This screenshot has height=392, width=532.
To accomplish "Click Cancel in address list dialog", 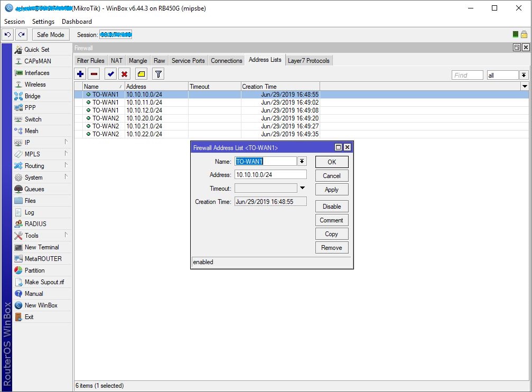I will click(x=332, y=176).
